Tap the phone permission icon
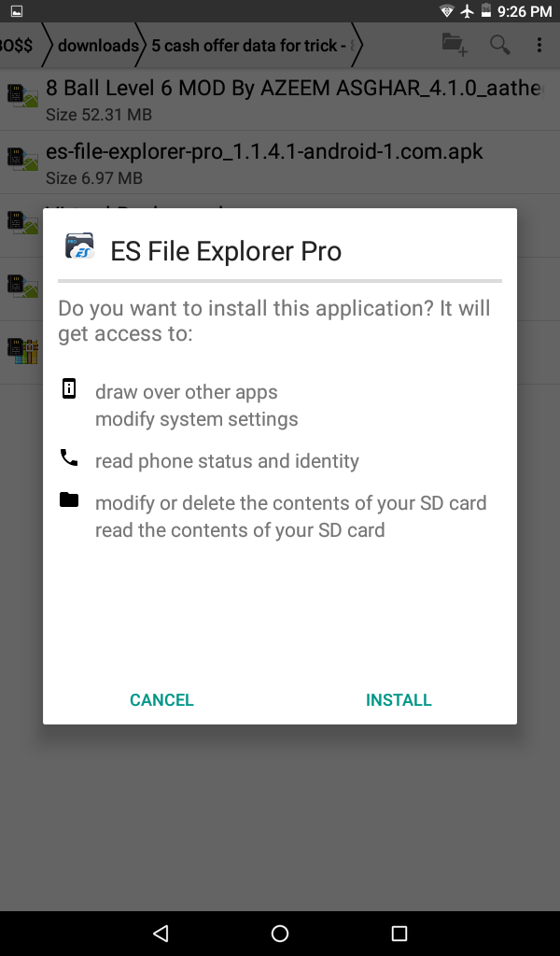This screenshot has height=956, width=560. 69,457
